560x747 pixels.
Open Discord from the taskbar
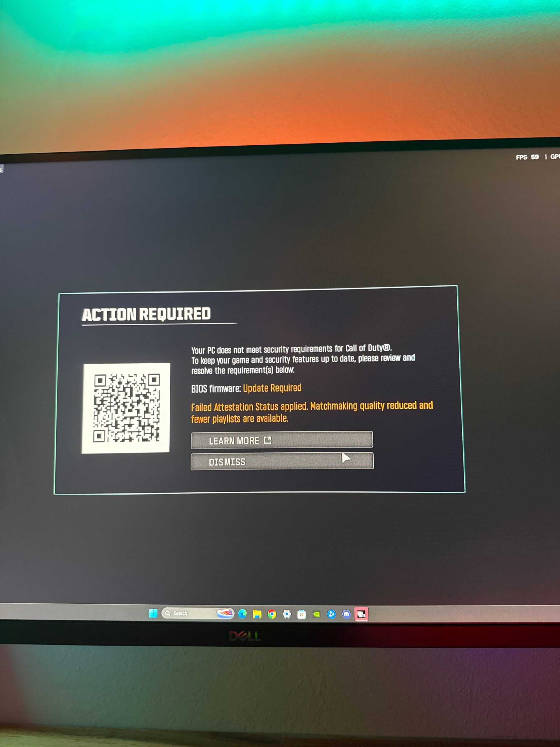pyautogui.click(x=346, y=614)
